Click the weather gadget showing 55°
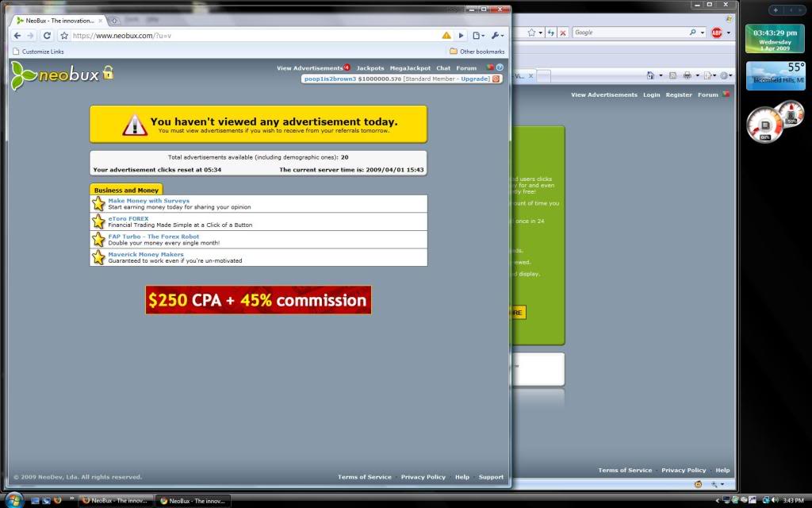The image size is (812, 508). pyautogui.click(x=776, y=75)
